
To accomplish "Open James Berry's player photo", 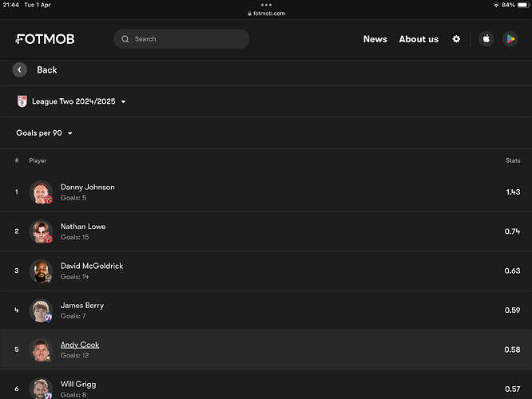I will point(41,310).
